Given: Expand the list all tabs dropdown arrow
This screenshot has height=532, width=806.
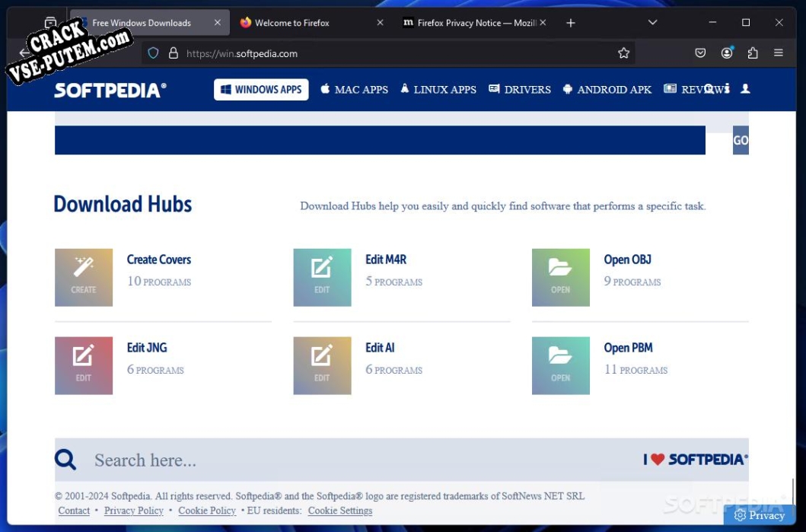Looking at the screenshot, I should pyautogui.click(x=652, y=23).
